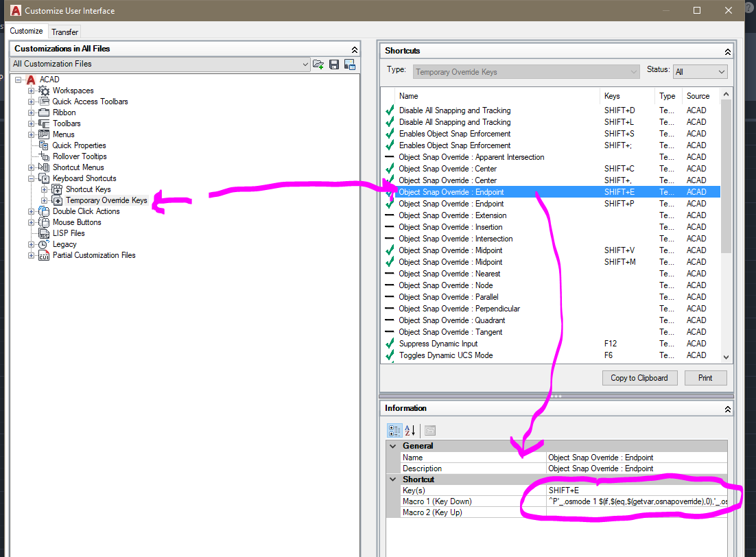Viewport: 756px width, 557px height.
Task: Switch to the Transfer tab
Action: [64, 32]
